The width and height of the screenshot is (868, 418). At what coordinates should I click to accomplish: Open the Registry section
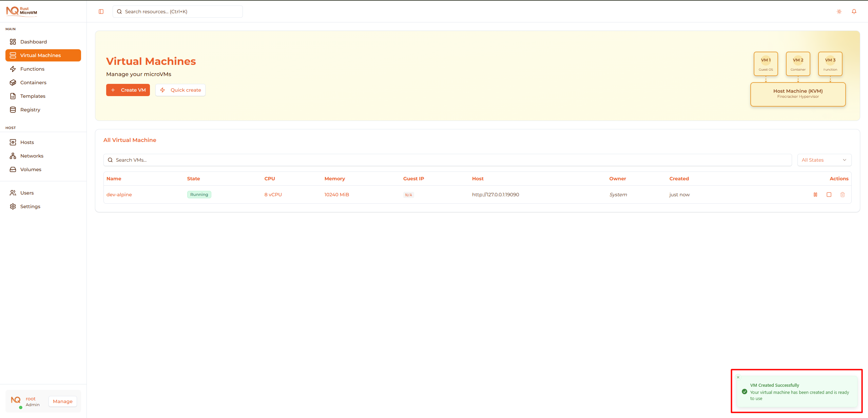[x=30, y=109]
